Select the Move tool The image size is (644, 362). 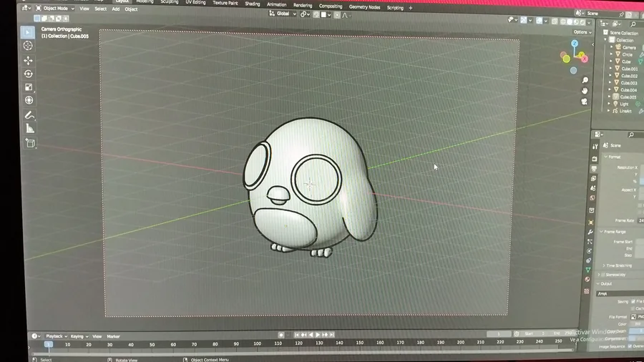click(x=28, y=61)
